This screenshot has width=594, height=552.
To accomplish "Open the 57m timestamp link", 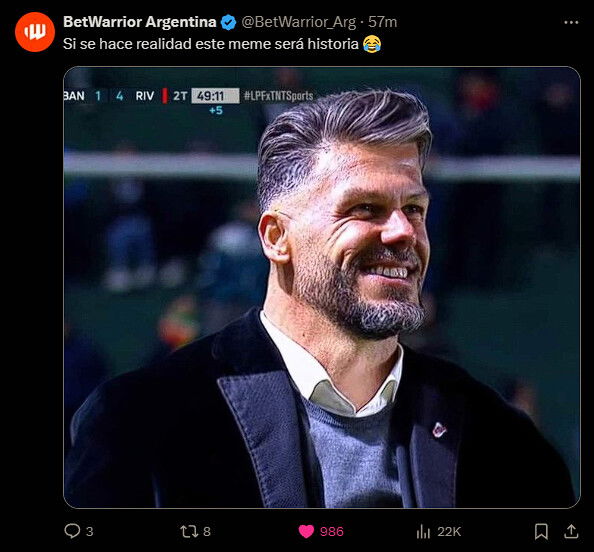I will (383, 22).
